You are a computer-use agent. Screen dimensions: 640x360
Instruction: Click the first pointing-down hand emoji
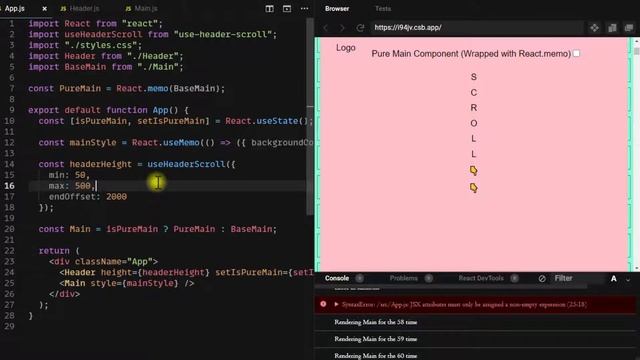point(473,171)
